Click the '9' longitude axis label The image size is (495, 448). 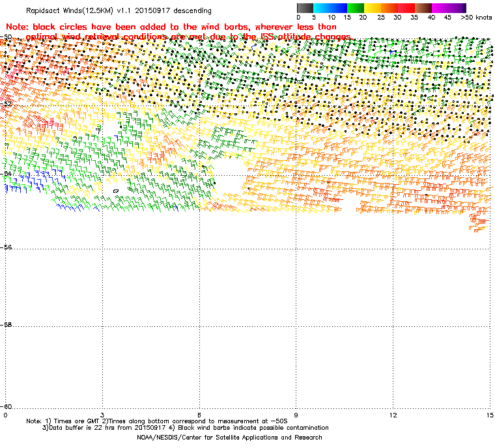point(296,415)
